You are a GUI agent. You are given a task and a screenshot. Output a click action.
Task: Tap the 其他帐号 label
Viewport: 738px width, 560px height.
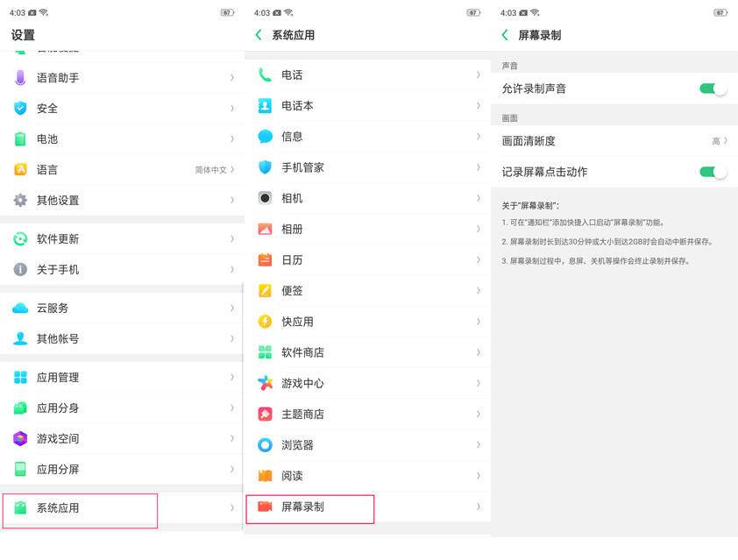tap(58, 339)
